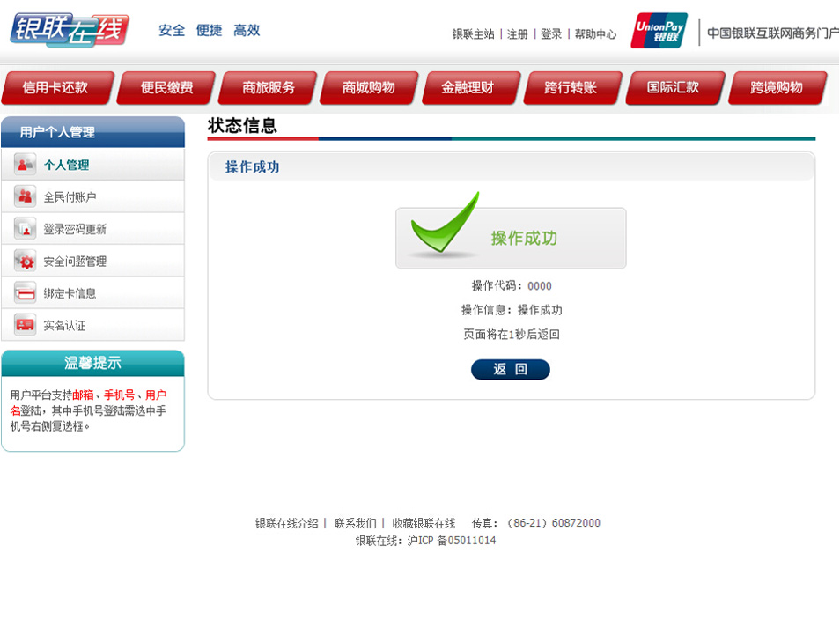The height and width of the screenshot is (642, 840).
Task: Click the 操作代码: 0000 text
Action: tap(512, 285)
